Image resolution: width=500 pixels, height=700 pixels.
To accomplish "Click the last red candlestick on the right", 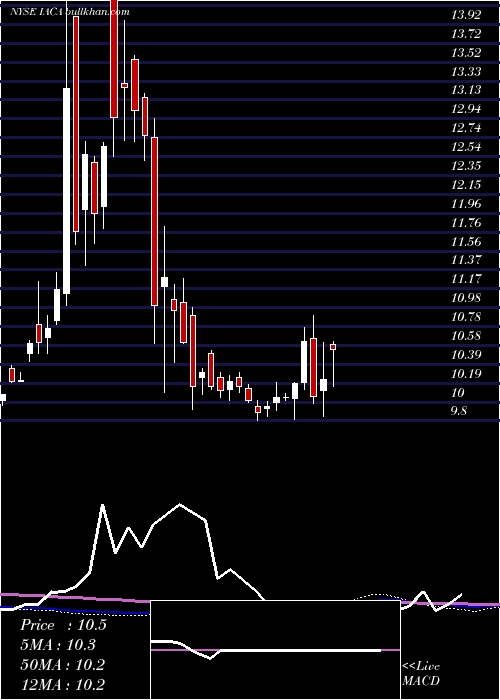I will (x=333, y=347).
